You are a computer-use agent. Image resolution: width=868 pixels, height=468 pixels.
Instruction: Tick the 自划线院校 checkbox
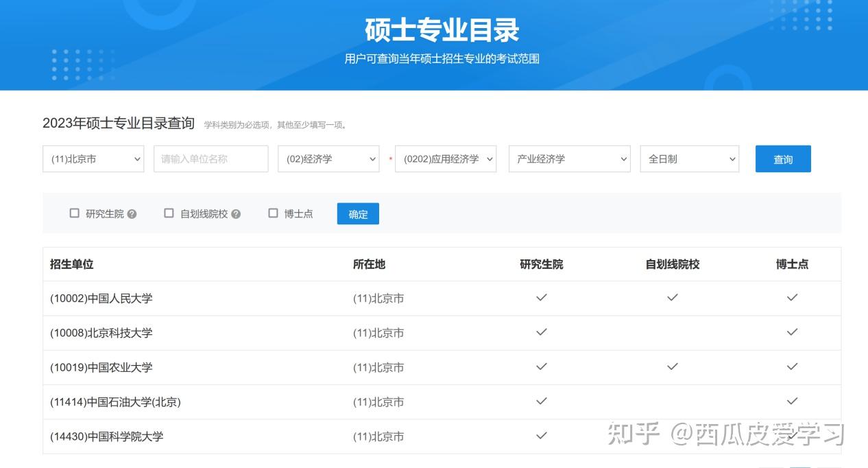pos(169,213)
